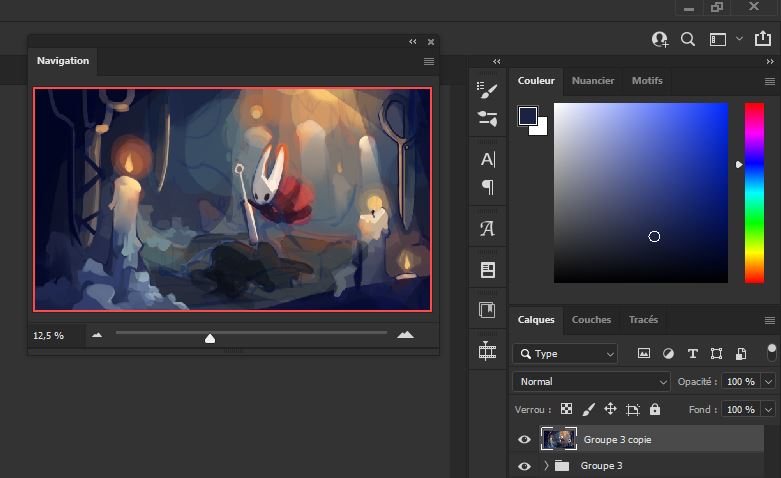This screenshot has width=781, height=478.
Task: Open the Navigation panel options menu
Action: tap(429, 61)
